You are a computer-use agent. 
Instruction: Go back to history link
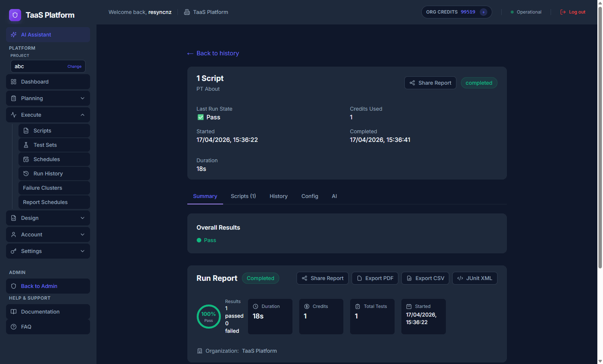coord(213,53)
